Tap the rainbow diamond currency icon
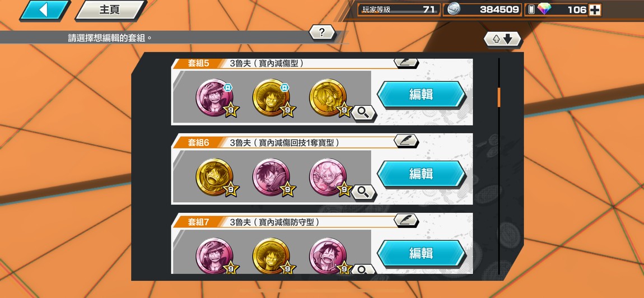644x298 pixels. pyautogui.click(x=544, y=9)
